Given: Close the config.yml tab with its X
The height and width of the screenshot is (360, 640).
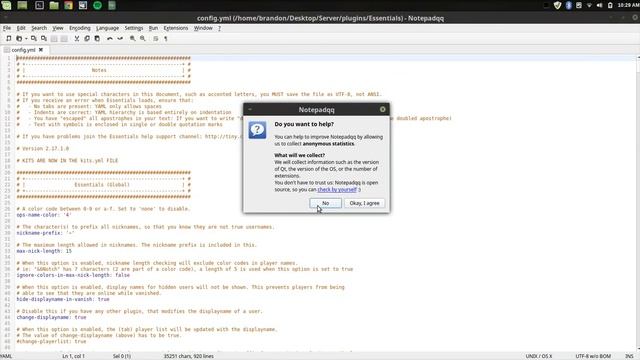Looking at the screenshot, I should click(41, 50).
